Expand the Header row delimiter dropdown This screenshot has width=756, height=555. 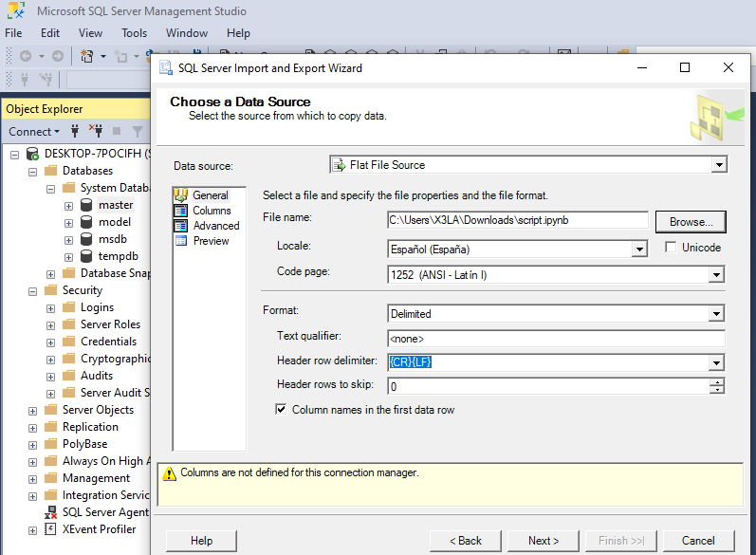[716, 362]
